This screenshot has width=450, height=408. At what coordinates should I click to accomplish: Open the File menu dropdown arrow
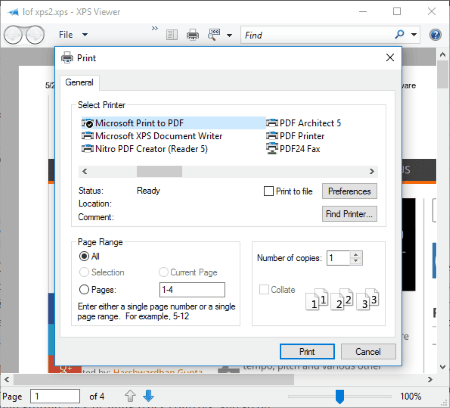(85, 35)
